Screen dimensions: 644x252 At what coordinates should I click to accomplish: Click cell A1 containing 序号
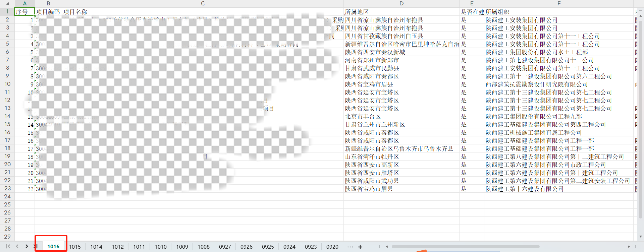pyautogui.click(x=24, y=12)
